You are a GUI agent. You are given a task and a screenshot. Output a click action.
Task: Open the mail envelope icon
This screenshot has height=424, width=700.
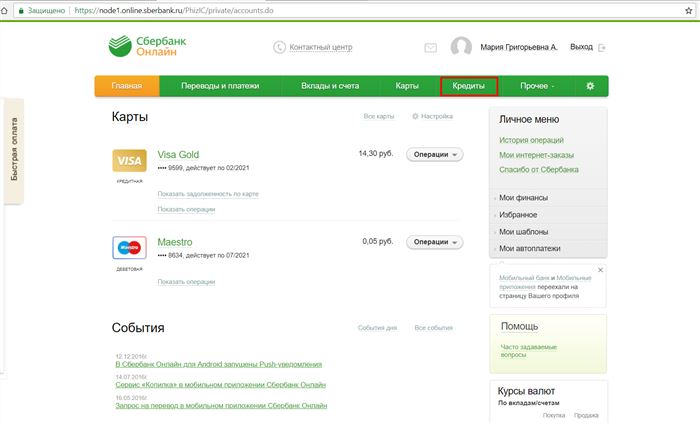[431, 47]
